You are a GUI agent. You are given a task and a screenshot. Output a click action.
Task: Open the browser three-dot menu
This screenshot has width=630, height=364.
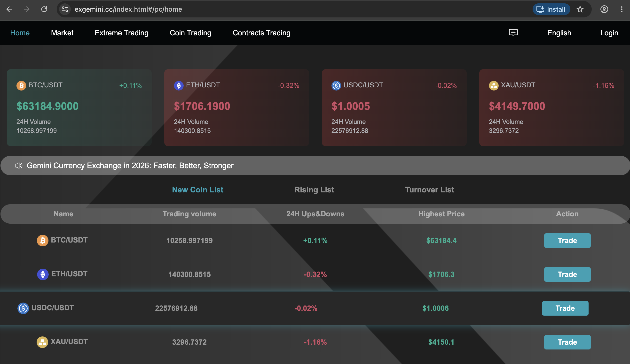622,9
